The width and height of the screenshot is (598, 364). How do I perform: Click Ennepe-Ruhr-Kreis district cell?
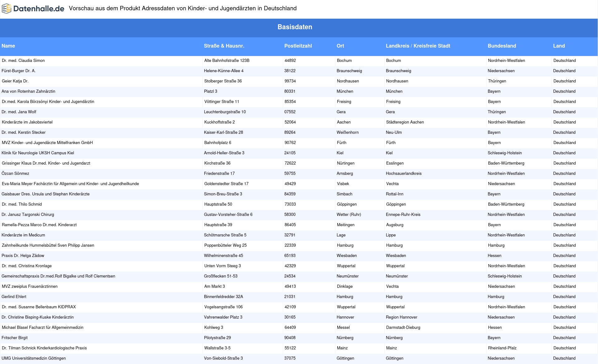coord(403,215)
